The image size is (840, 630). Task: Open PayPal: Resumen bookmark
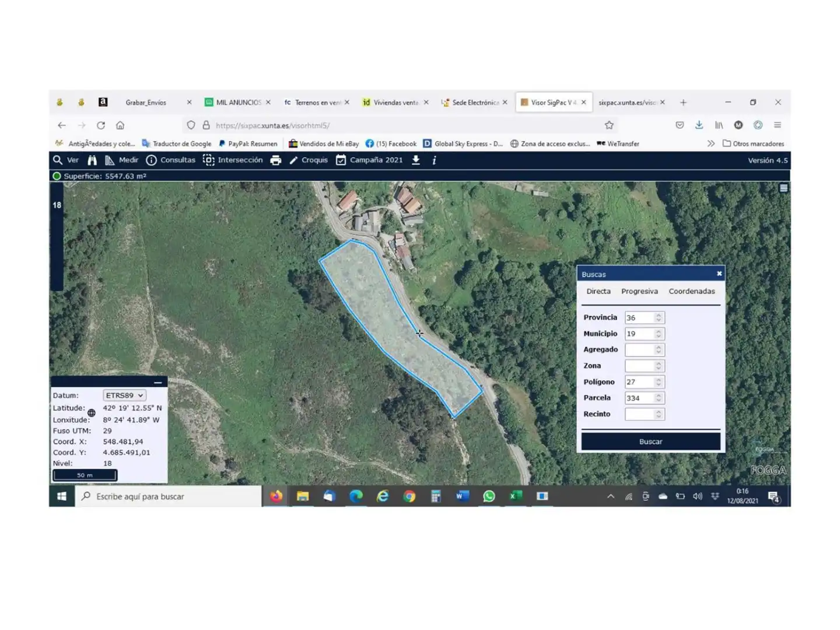pos(248,143)
